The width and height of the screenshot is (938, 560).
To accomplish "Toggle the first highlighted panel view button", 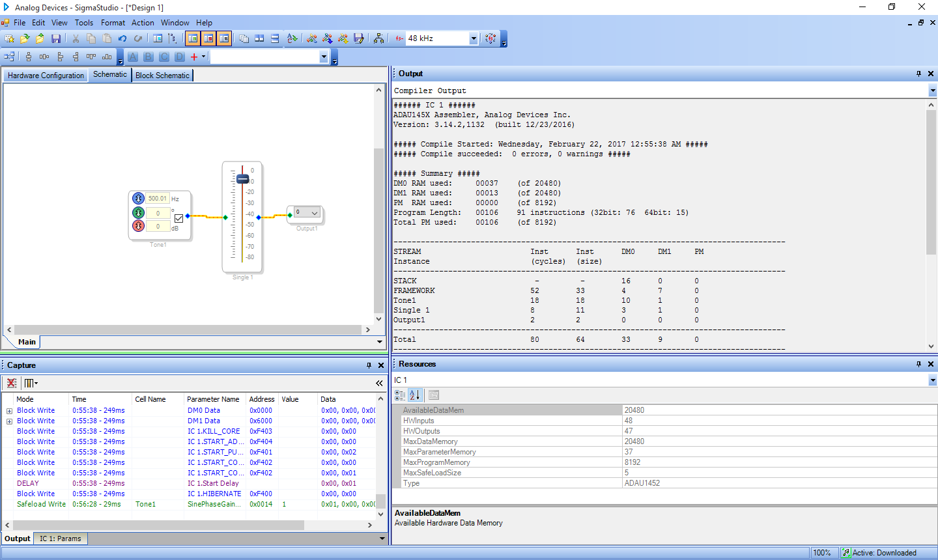I will (193, 38).
